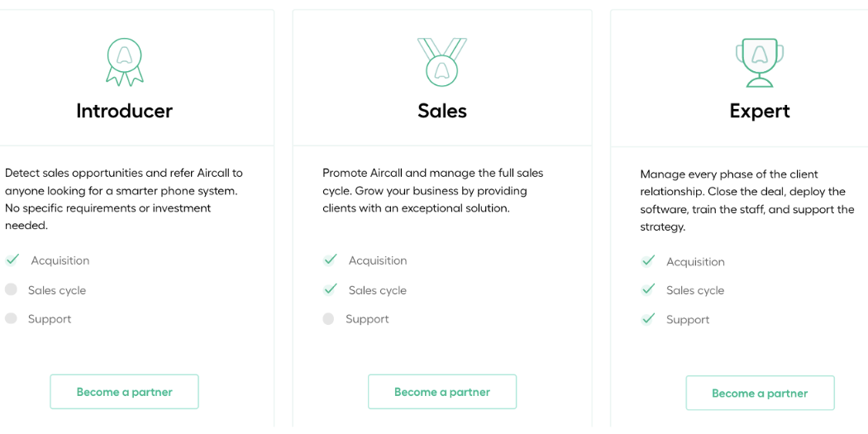Image resolution: width=868 pixels, height=434 pixels.
Task: Click the grey Support dot in Introducer card
Action: click(x=11, y=318)
